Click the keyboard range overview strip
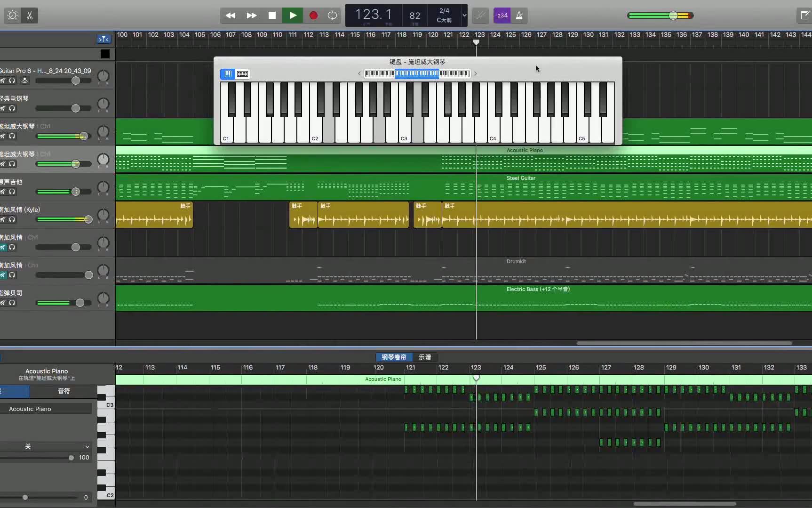812x508 pixels. 417,73
